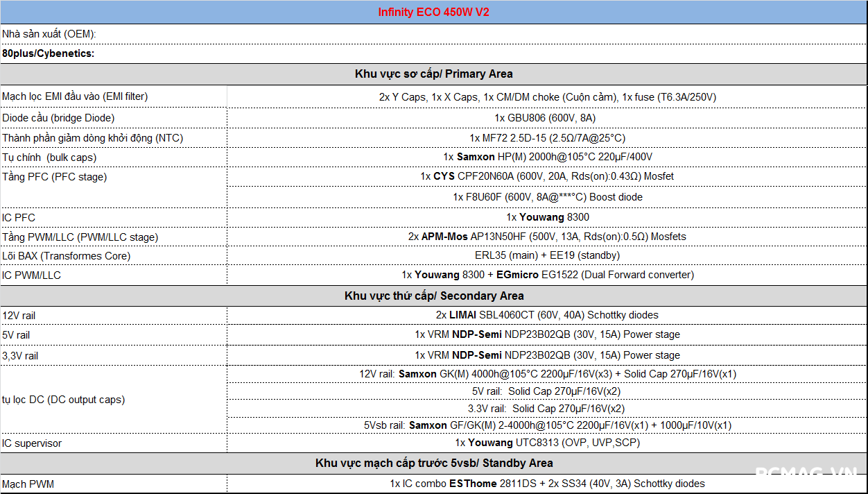Select the 80plus/Cybenetics label cell
Viewport: 868px width, 494px height.
49,53
